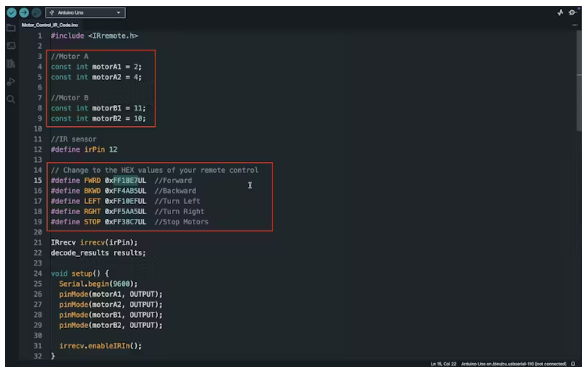Open the Boards Manager sidebar icon
587x379 pixels.
(11, 46)
